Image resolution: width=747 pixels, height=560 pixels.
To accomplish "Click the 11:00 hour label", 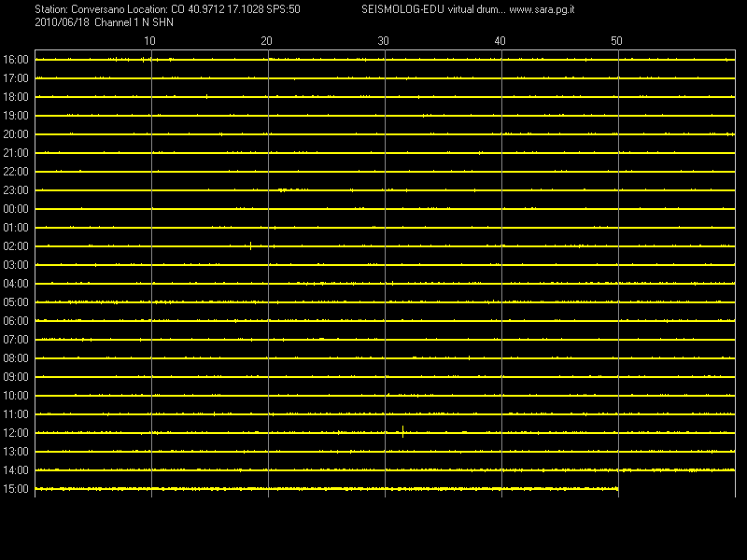I will pos(16,414).
